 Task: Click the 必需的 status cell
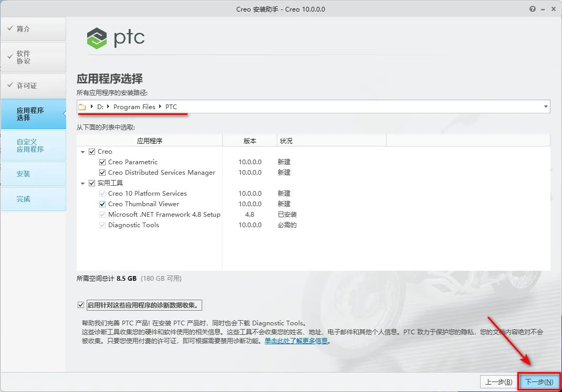pos(287,225)
